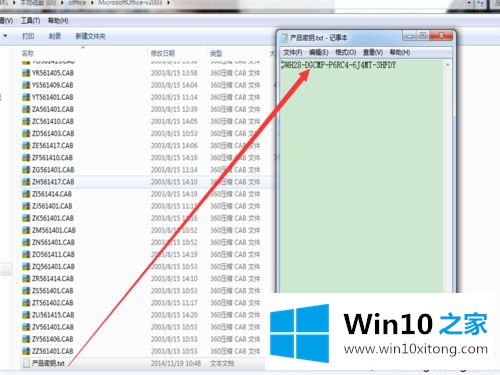Open the dropdown arrow left of Print
This screenshot has width=500, height=375.
pyautogui.click(x=5, y=36)
